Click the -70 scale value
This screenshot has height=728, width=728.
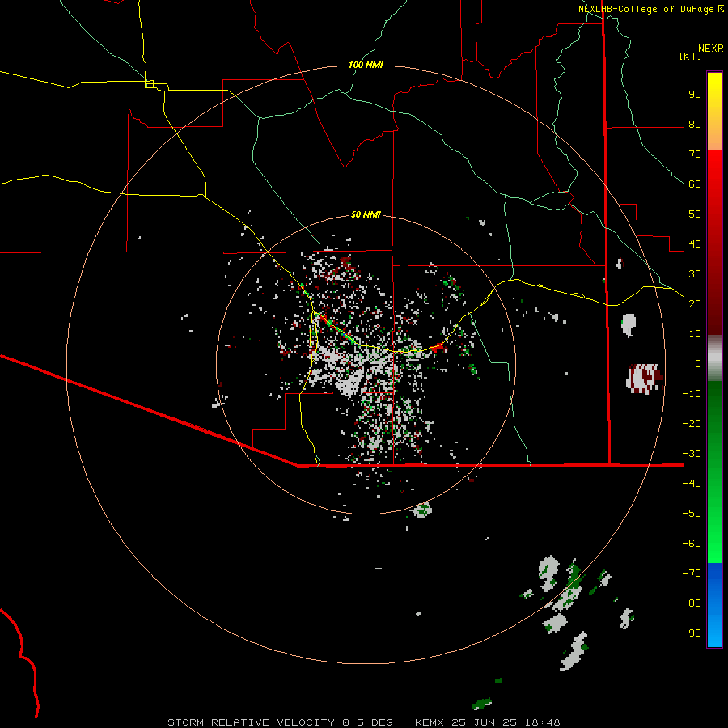[x=692, y=574]
